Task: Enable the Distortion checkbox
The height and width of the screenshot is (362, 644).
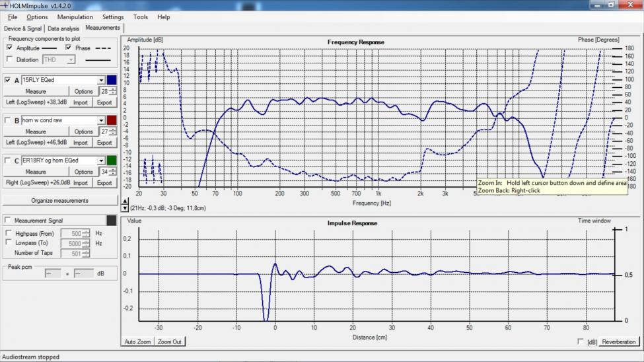Action: (x=9, y=59)
